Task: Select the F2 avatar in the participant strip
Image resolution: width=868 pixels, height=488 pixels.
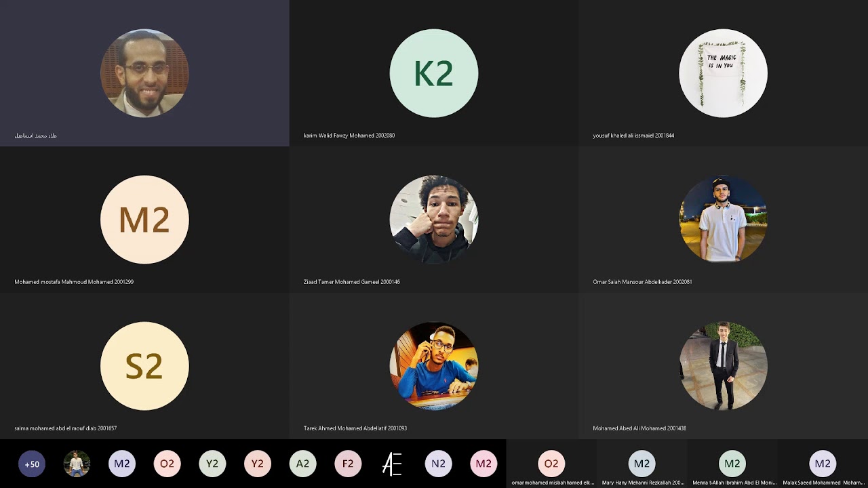Action: (x=348, y=464)
